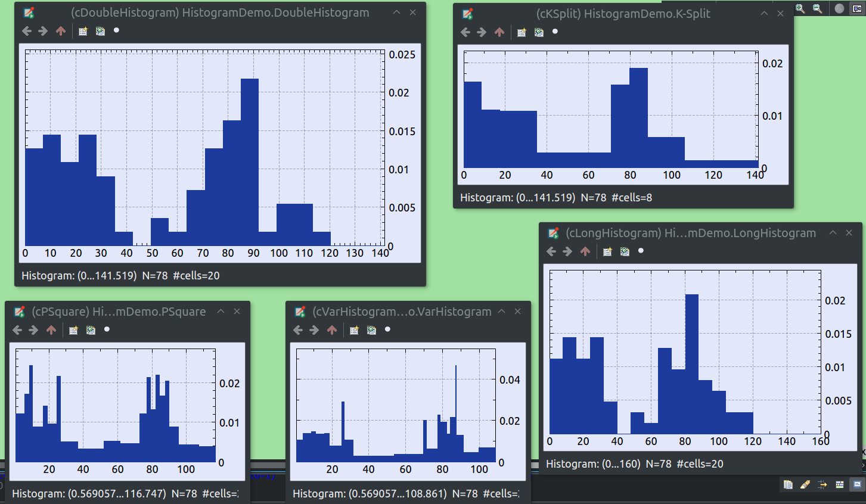866x504 pixels.
Task: Open 'inspect as' icon in LongHistogram window
Action: point(607,251)
